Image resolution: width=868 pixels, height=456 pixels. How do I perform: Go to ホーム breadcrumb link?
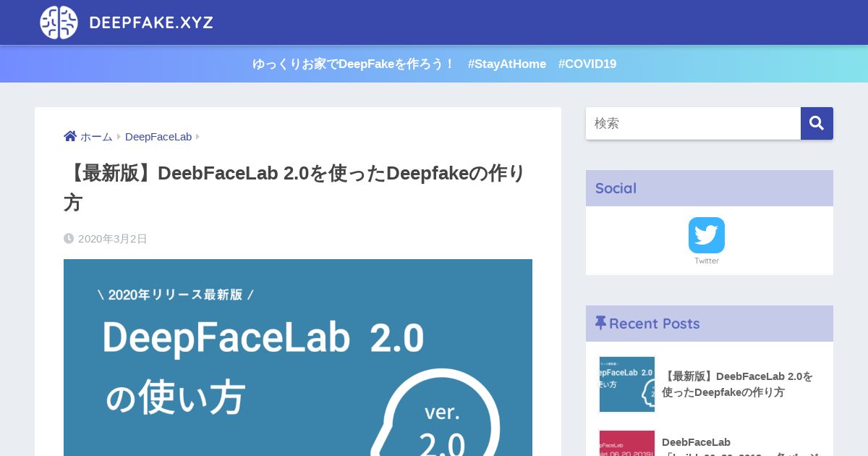(96, 137)
